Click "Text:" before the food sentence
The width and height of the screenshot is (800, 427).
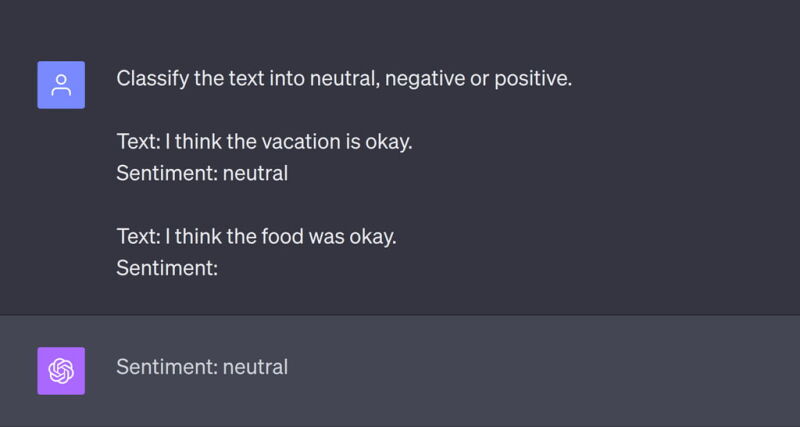pos(137,237)
